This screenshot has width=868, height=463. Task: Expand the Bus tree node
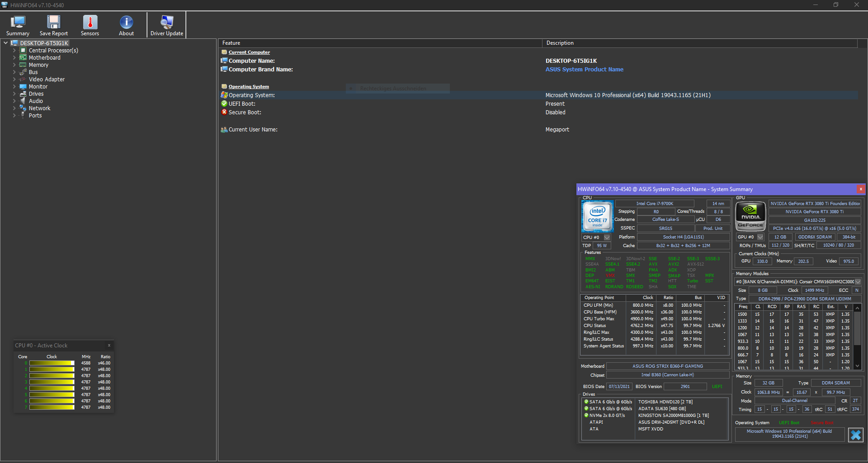pos(14,72)
